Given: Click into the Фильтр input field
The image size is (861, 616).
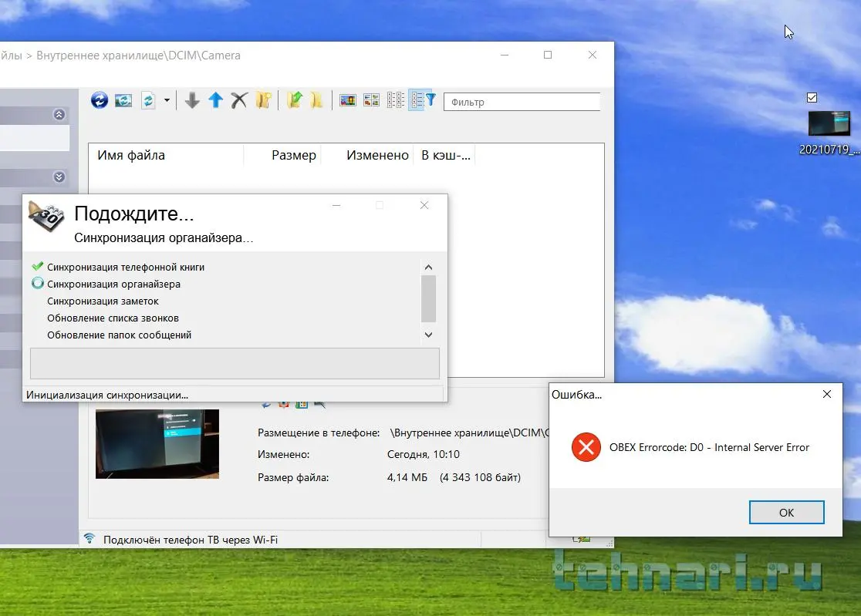Looking at the screenshot, I should (x=522, y=102).
